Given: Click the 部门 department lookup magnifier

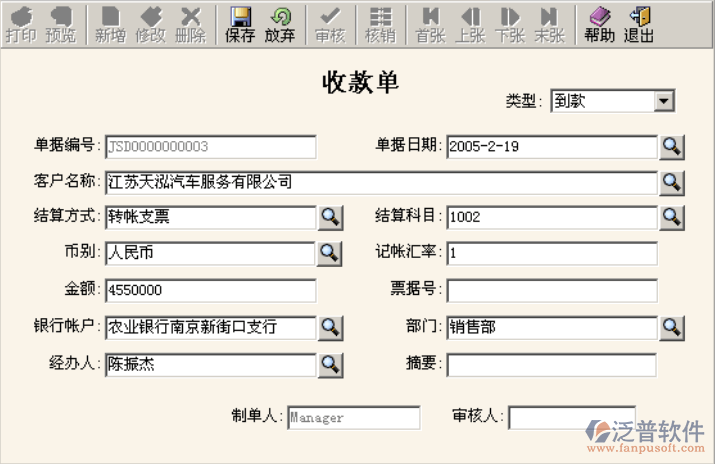Looking at the screenshot, I should click(672, 327).
